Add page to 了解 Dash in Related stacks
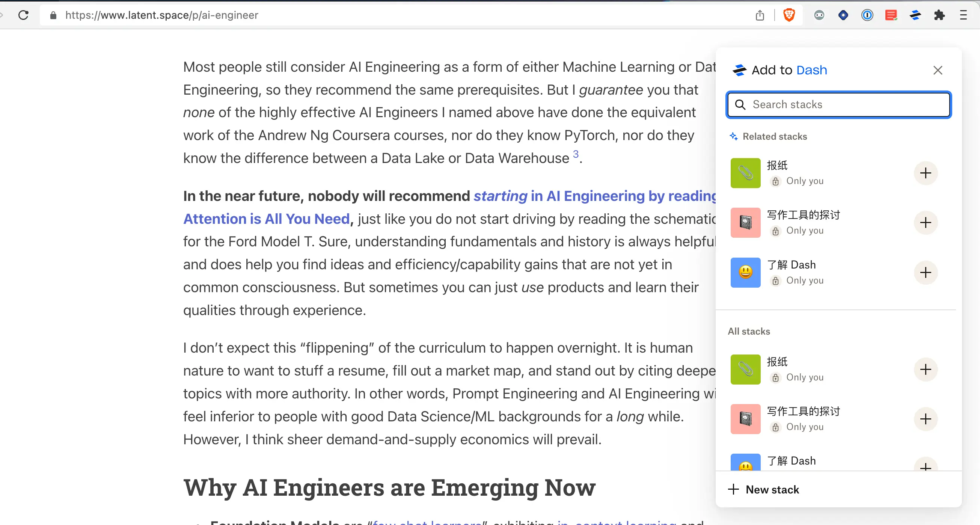 [x=925, y=273]
